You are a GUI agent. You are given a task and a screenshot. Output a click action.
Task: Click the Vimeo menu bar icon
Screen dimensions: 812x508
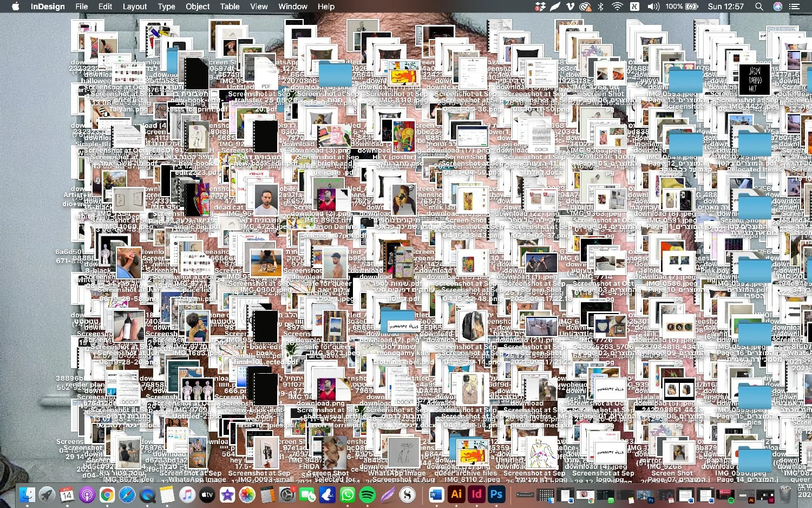click(x=569, y=6)
